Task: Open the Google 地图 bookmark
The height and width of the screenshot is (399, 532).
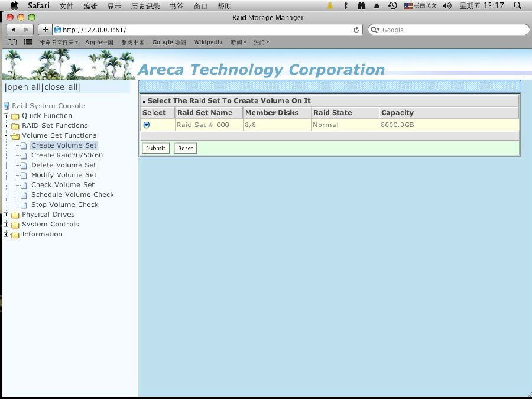Action: click(x=169, y=42)
